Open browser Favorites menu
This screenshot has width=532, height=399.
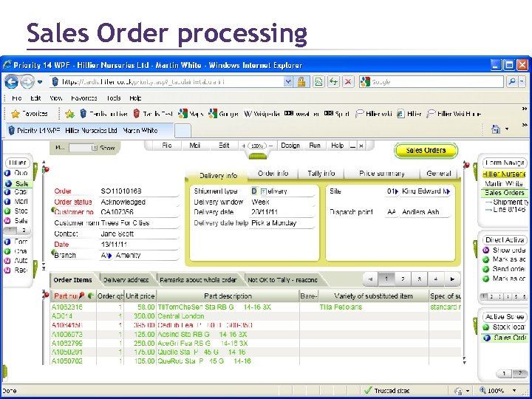pyautogui.click(x=84, y=98)
